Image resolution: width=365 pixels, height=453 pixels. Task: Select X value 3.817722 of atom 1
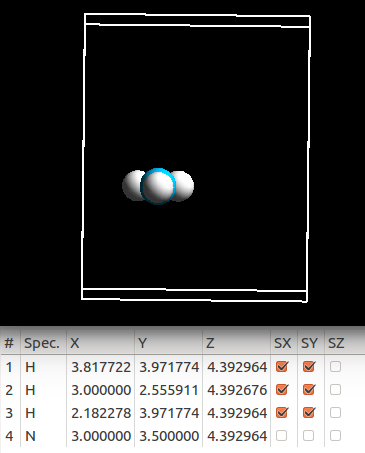[101, 367]
